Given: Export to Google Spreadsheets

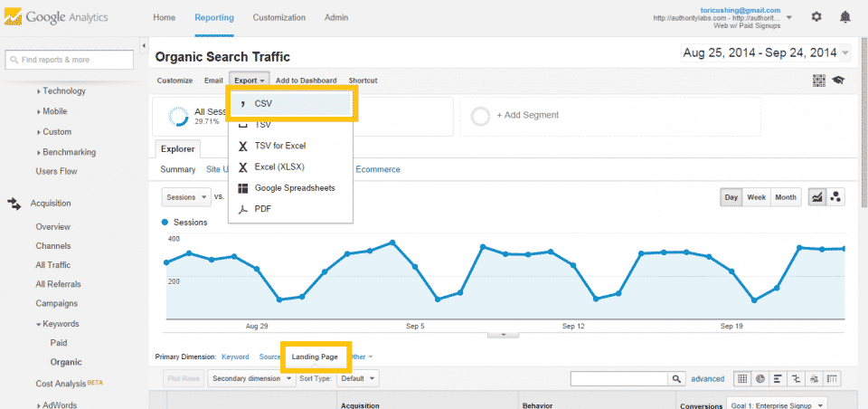Looking at the screenshot, I should click(290, 188).
